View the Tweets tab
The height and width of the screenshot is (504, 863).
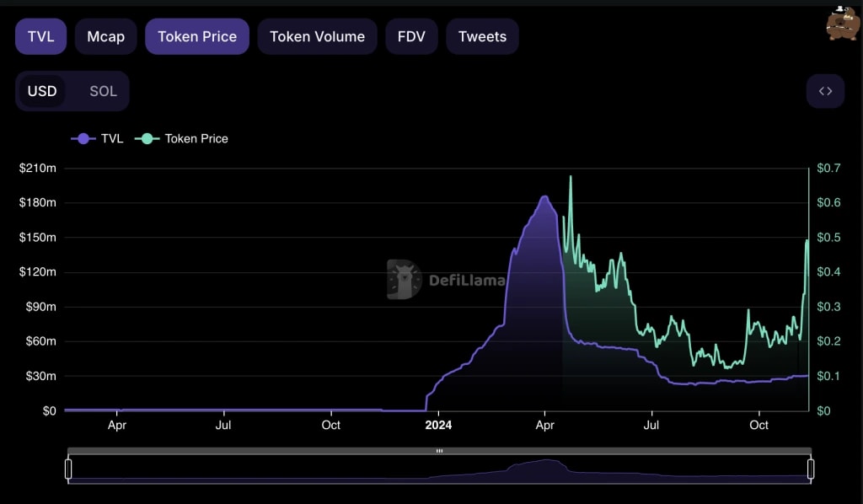point(482,36)
